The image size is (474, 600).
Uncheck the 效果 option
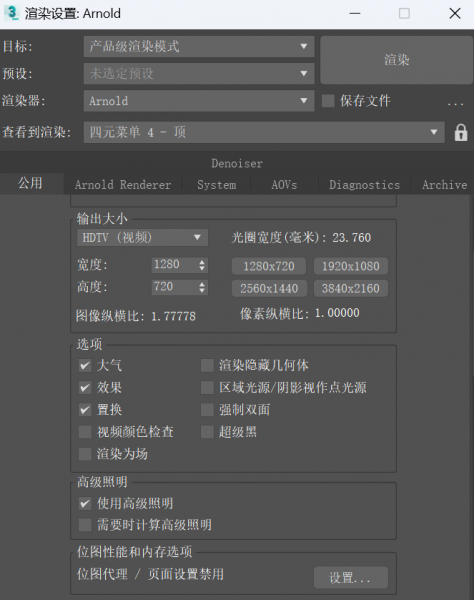pos(85,388)
